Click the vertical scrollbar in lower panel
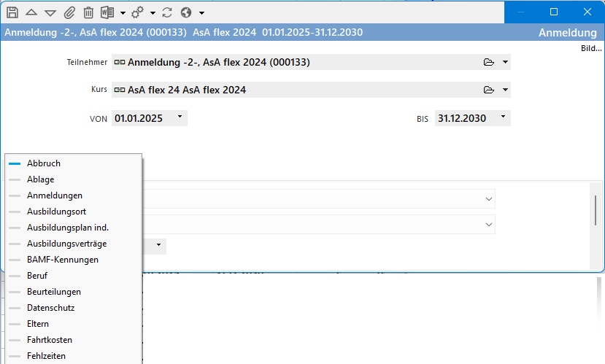Image resolution: width=605 pixels, height=364 pixels. [x=596, y=212]
